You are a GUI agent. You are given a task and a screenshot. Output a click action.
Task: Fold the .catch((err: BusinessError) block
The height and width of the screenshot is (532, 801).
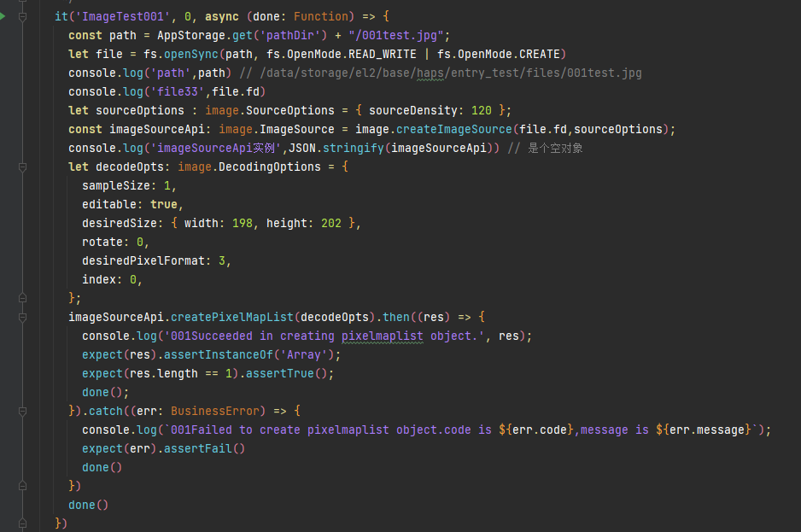tap(22, 412)
